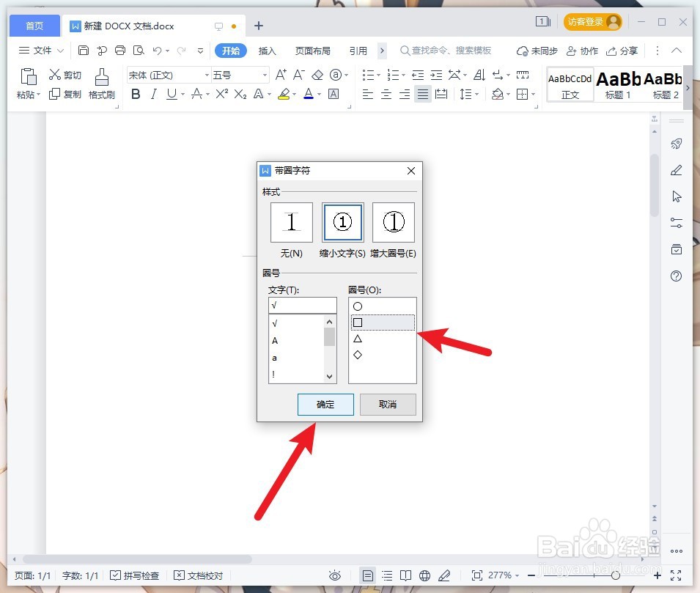Screen dimensions: 700x593
Task: Toggle 拼写检查 spell check
Action: click(x=135, y=575)
